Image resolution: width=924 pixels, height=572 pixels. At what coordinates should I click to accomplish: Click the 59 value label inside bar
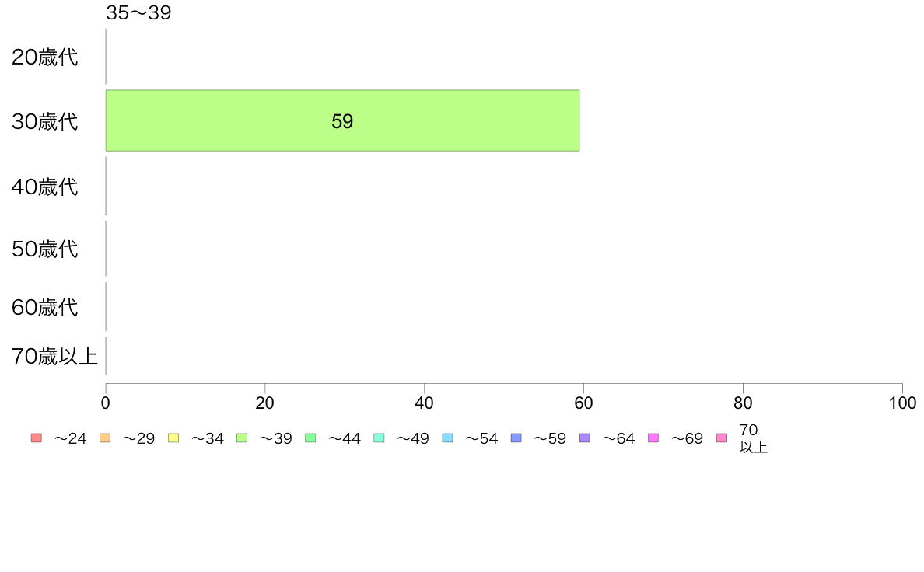point(341,121)
